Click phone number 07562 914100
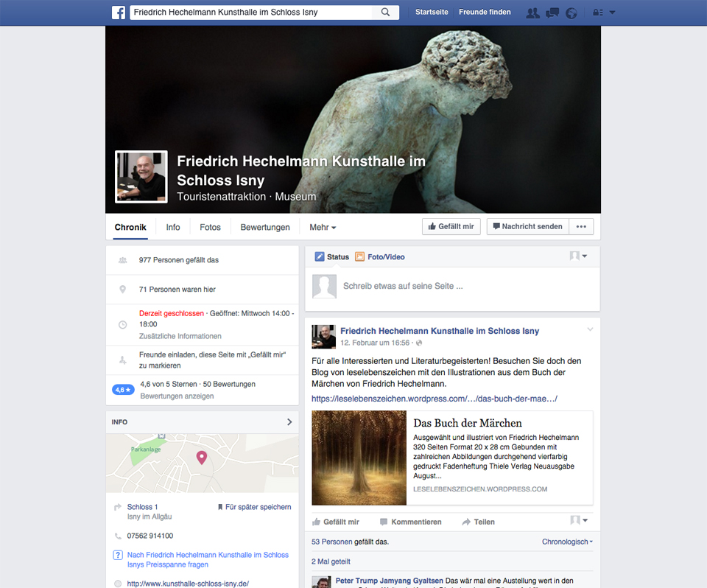 [150, 536]
